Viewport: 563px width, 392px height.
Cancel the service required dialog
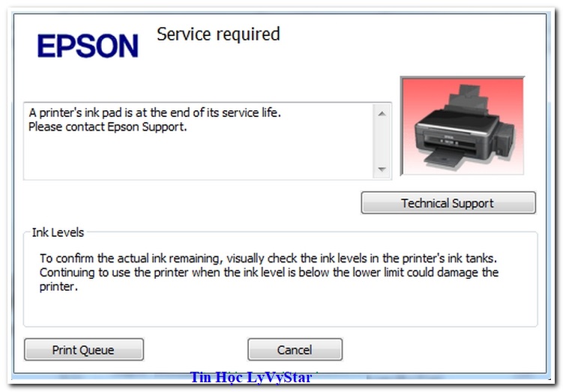pos(295,349)
